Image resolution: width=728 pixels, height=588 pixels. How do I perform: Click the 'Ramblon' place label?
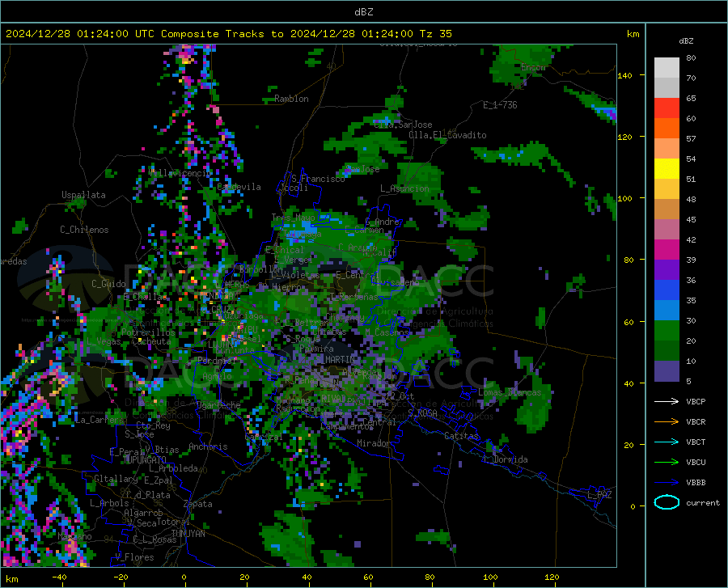click(291, 99)
